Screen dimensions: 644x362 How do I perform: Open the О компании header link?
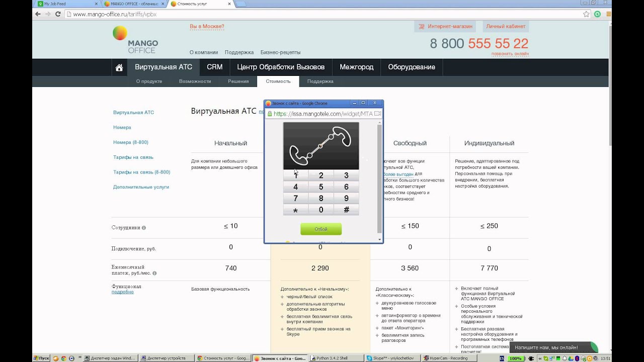pos(204,52)
